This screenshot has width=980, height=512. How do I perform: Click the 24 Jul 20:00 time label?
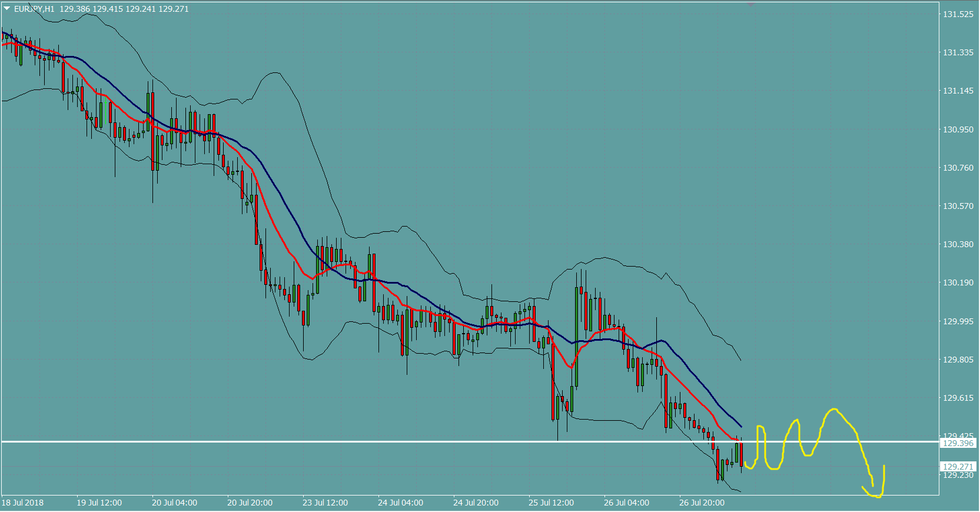tap(476, 503)
